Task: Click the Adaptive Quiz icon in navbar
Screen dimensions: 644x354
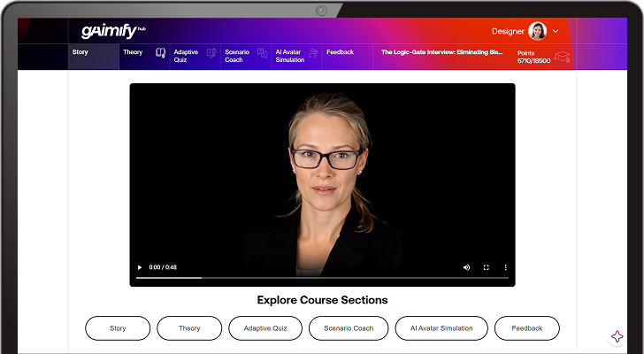Action: pos(211,53)
